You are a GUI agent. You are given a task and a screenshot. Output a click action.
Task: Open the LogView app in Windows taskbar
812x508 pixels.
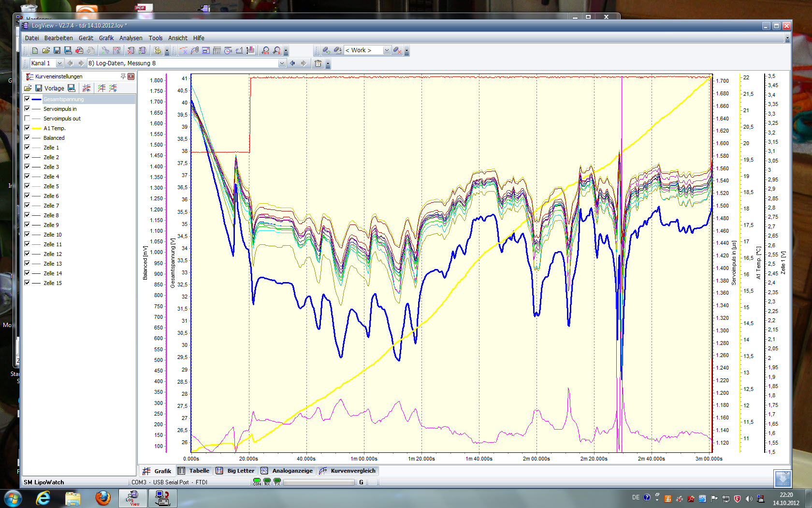[x=132, y=498]
